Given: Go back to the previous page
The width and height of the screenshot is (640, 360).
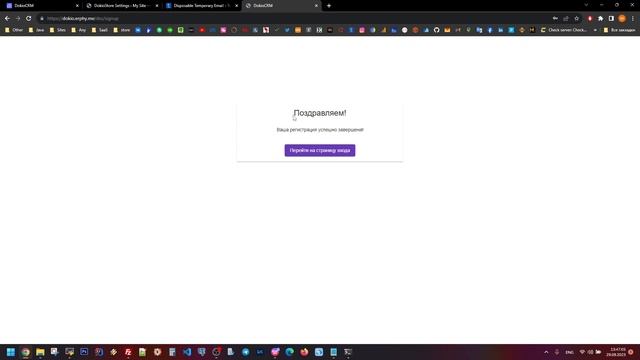Looking at the screenshot, I should (x=7, y=18).
